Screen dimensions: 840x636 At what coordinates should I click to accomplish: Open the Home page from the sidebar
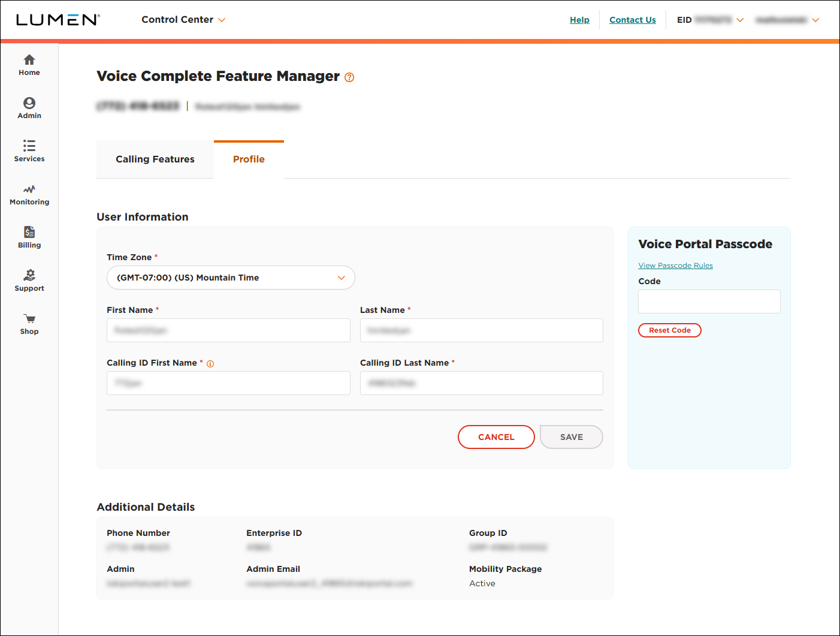(29, 64)
